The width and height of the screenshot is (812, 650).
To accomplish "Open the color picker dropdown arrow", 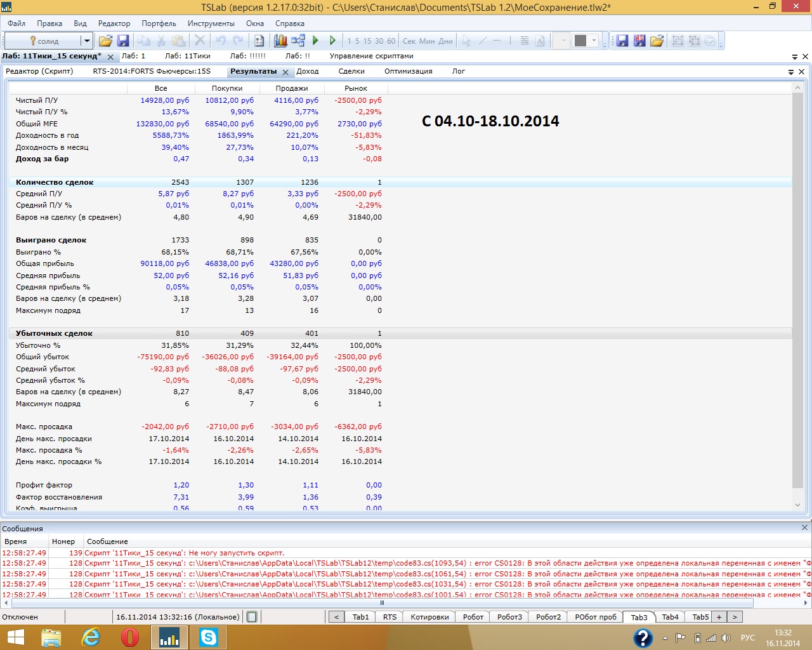I will tap(594, 41).
